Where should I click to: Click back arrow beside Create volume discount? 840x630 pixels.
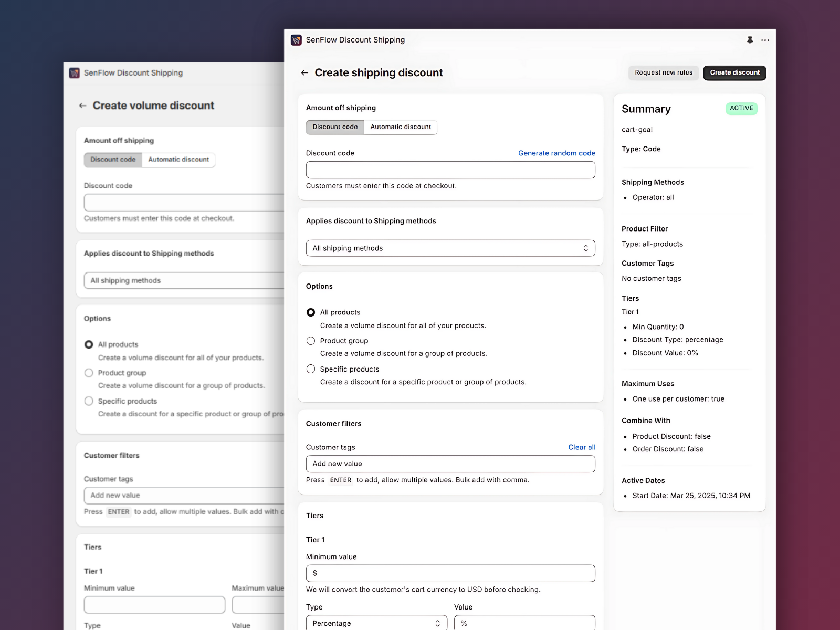82,106
